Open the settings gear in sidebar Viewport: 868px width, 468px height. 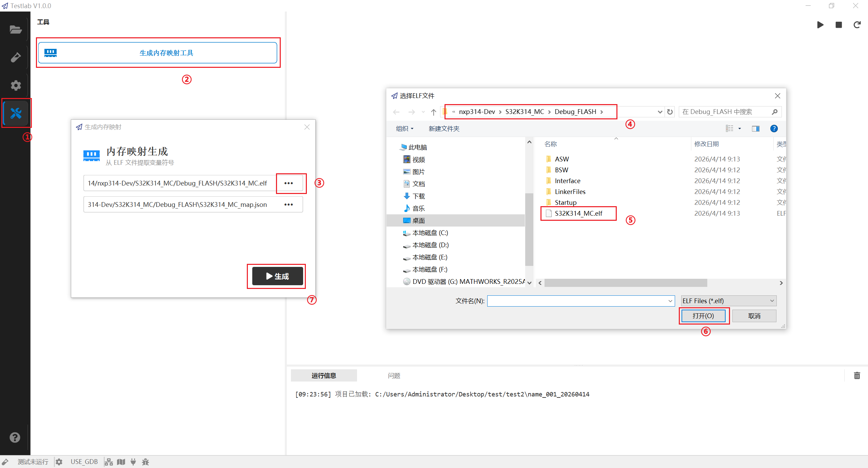(x=16, y=85)
